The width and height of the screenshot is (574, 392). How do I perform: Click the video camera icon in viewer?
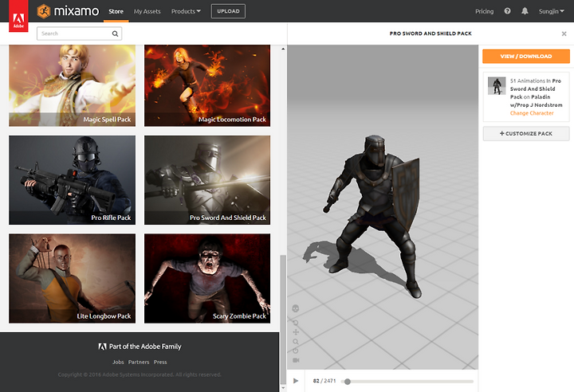[x=296, y=360]
